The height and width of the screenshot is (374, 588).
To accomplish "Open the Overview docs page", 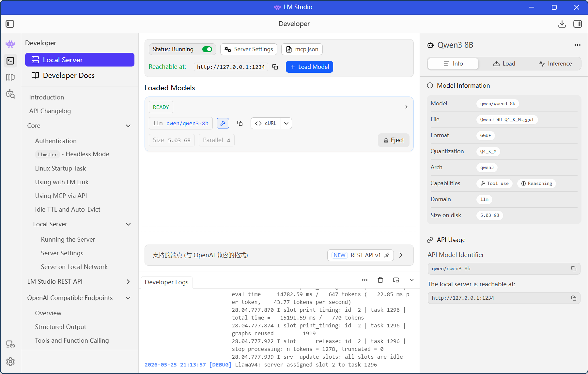I will tap(48, 313).
